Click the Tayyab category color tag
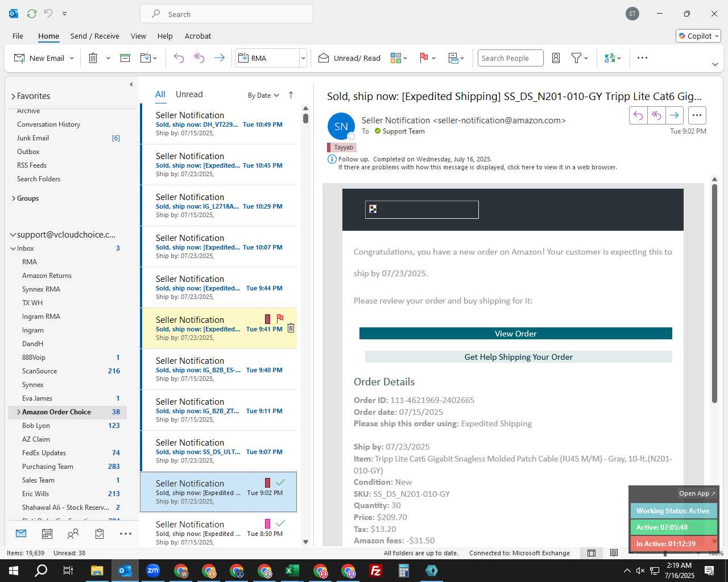Screen dimensions: 728x582 pos(341,147)
